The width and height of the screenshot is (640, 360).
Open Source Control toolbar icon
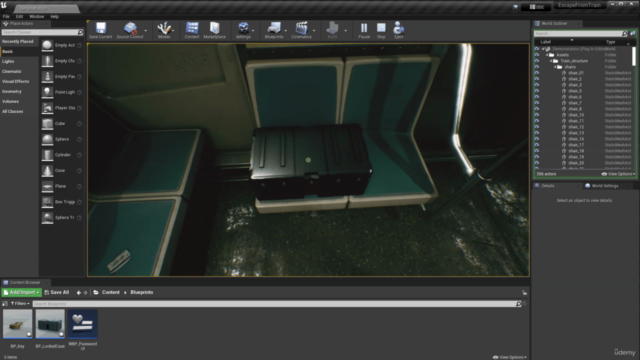coord(130,28)
